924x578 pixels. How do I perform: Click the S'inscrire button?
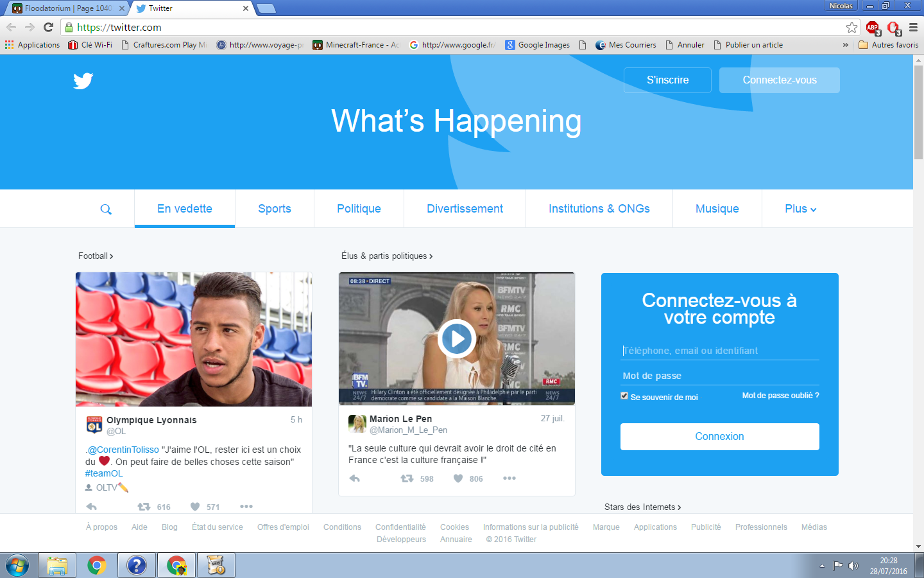point(667,80)
